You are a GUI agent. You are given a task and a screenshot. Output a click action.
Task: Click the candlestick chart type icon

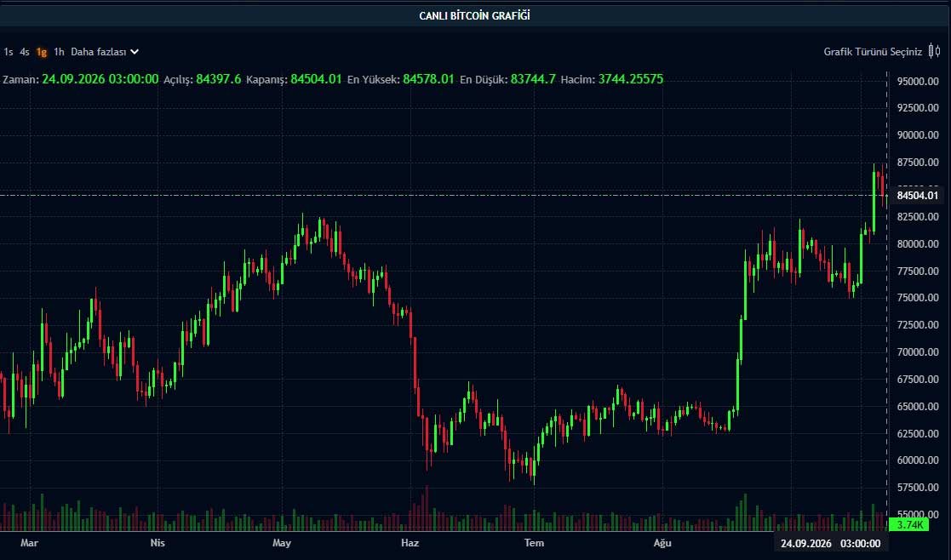coord(935,52)
